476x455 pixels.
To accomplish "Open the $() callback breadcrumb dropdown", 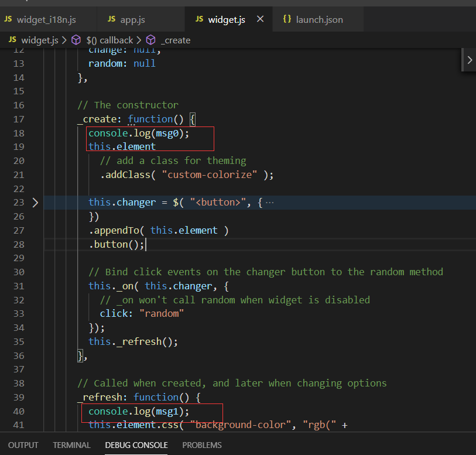I will point(109,40).
